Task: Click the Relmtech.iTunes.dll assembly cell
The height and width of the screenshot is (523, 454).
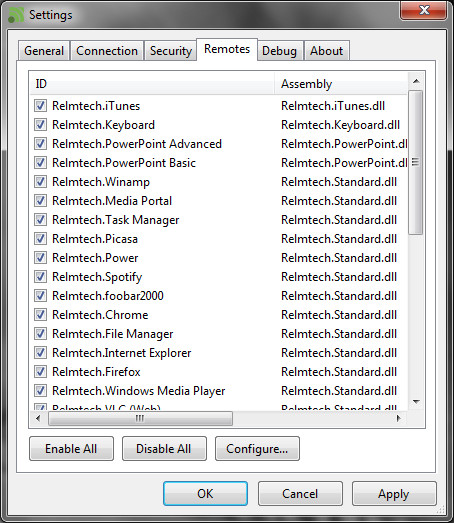Action: [333, 106]
